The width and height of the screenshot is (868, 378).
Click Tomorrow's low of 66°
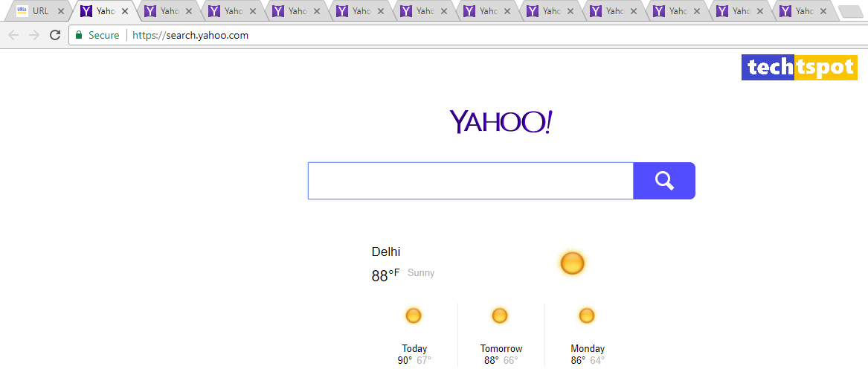[x=510, y=361]
